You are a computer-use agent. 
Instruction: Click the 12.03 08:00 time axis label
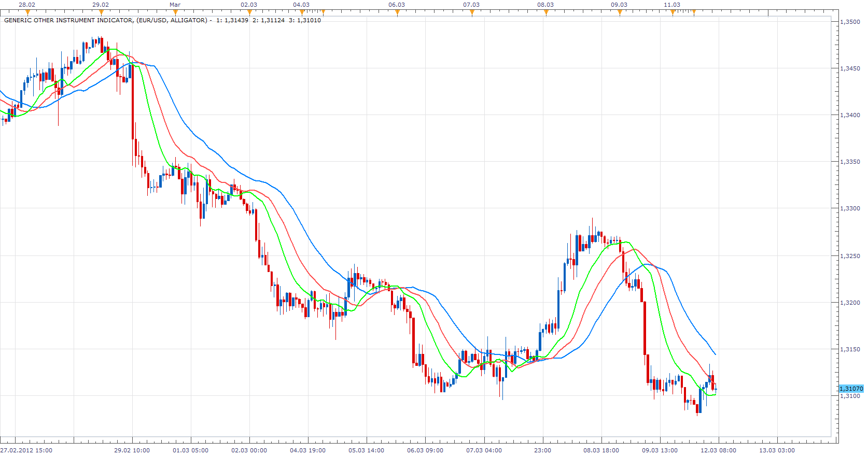(x=718, y=450)
